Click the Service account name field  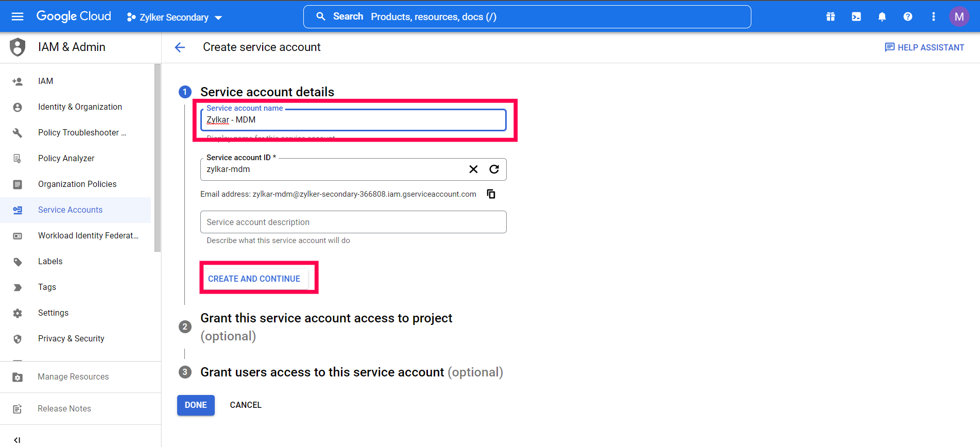(x=353, y=120)
